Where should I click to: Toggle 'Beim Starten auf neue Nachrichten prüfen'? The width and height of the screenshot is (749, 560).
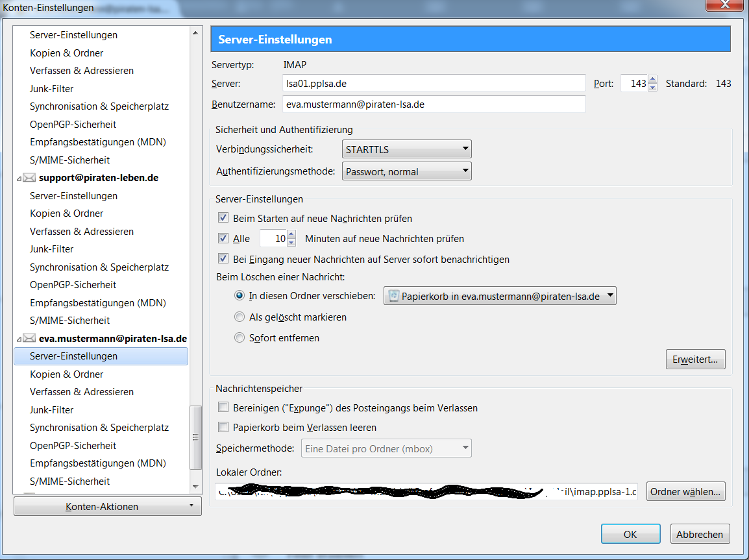pyautogui.click(x=223, y=219)
